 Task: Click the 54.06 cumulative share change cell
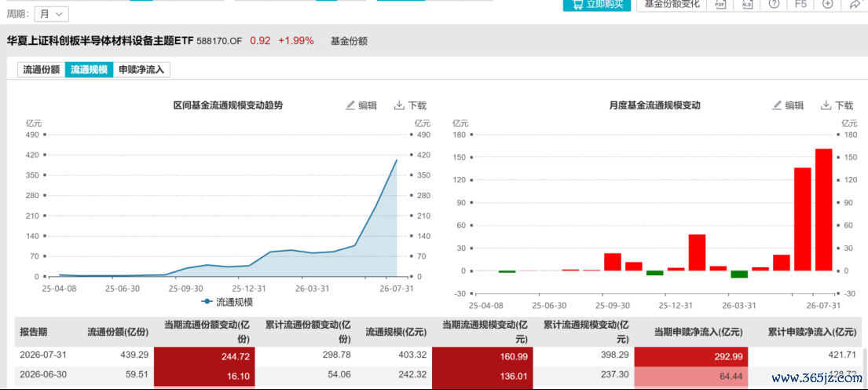(x=339, y=374)
